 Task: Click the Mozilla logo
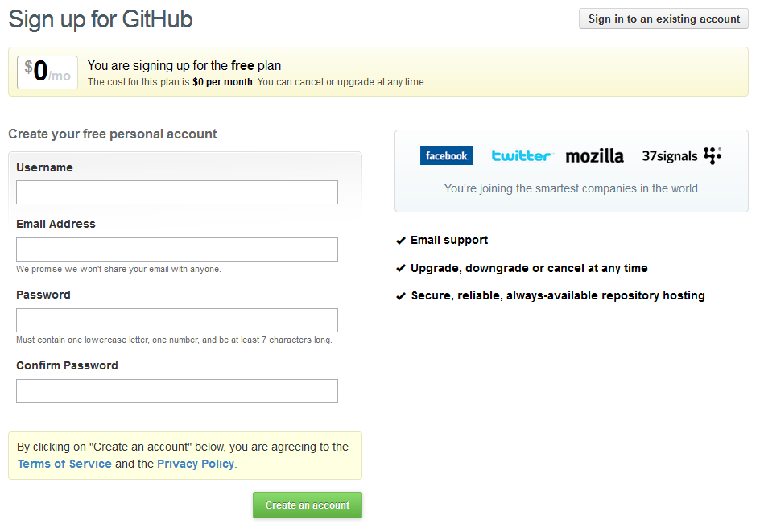click(594, 155)
